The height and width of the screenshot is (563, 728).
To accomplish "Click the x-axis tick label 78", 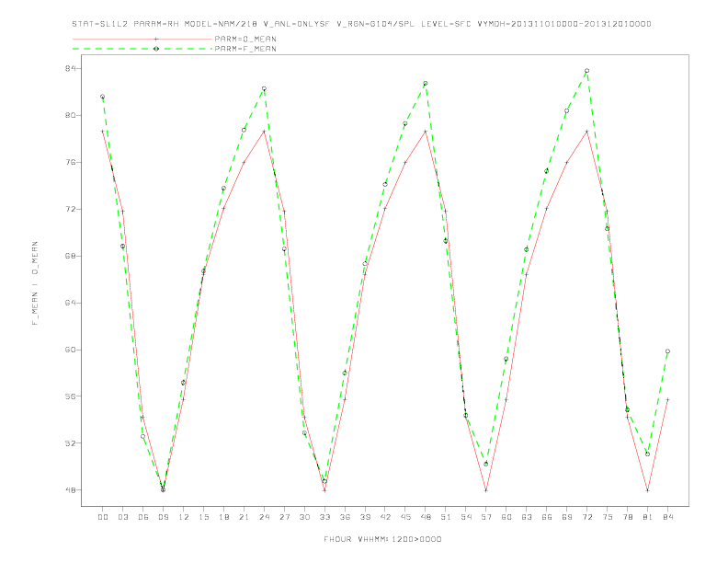I will 627,517.
